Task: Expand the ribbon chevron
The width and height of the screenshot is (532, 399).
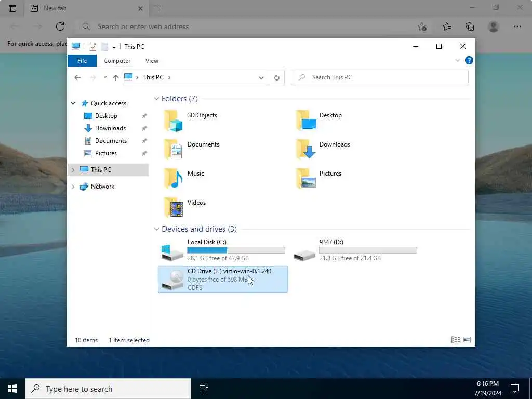Action: pos(457,60)
